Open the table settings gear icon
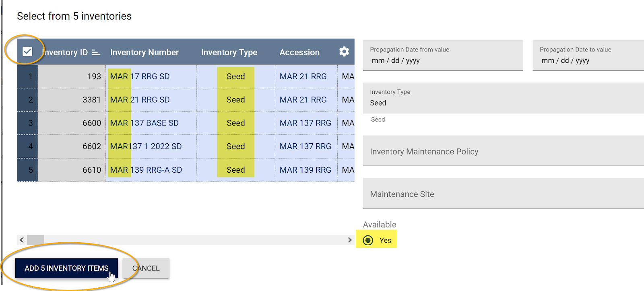Viewport: 644px width, 291px height. 344,52
